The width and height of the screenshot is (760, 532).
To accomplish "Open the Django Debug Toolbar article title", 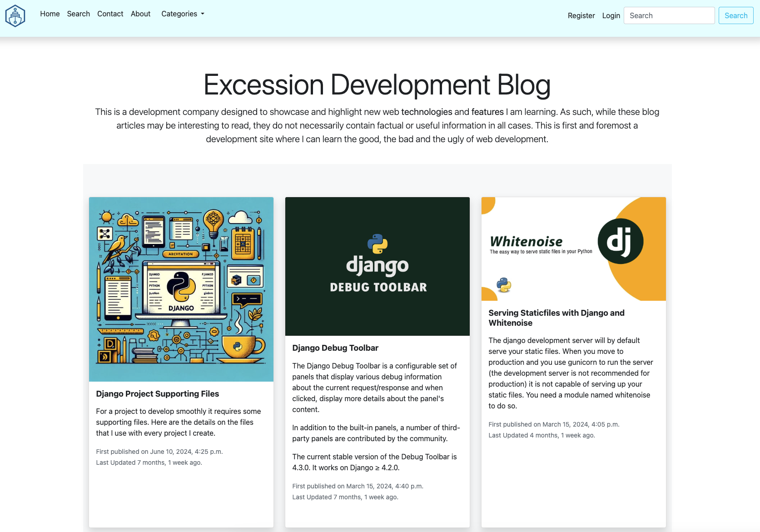I will (x=335, y=348).
